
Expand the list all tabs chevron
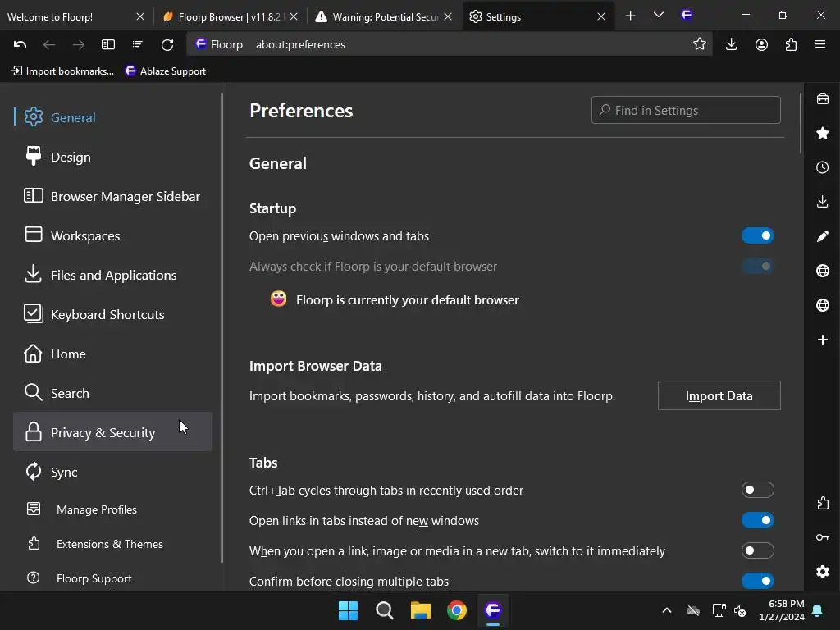pyautogui.click(x=659, y=15)
